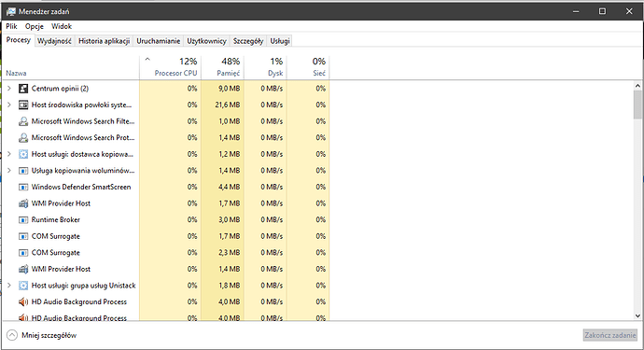Image resolution: width=644 pixels, height=350 pixels.
Task: Click the sort arrow above Procesor CPU column
Action: [x=147, y=60]
